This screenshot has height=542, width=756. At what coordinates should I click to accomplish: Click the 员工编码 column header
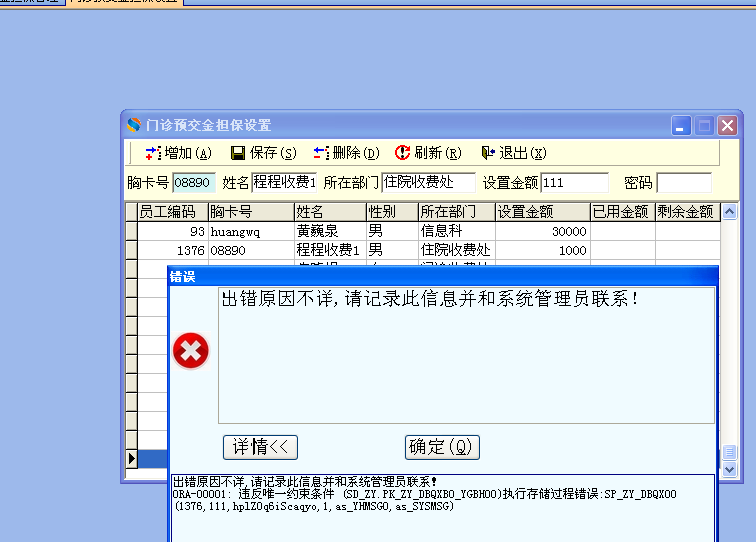coord(173,212)
